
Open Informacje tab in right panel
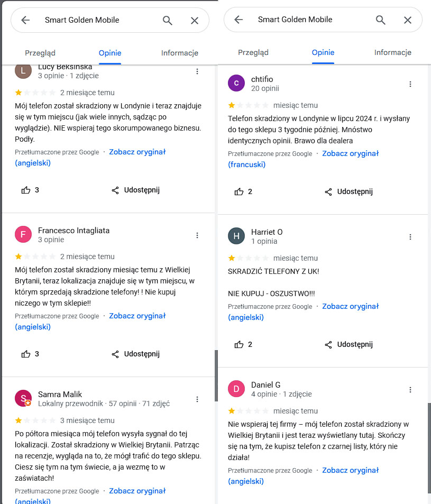[x=392, y=52]
